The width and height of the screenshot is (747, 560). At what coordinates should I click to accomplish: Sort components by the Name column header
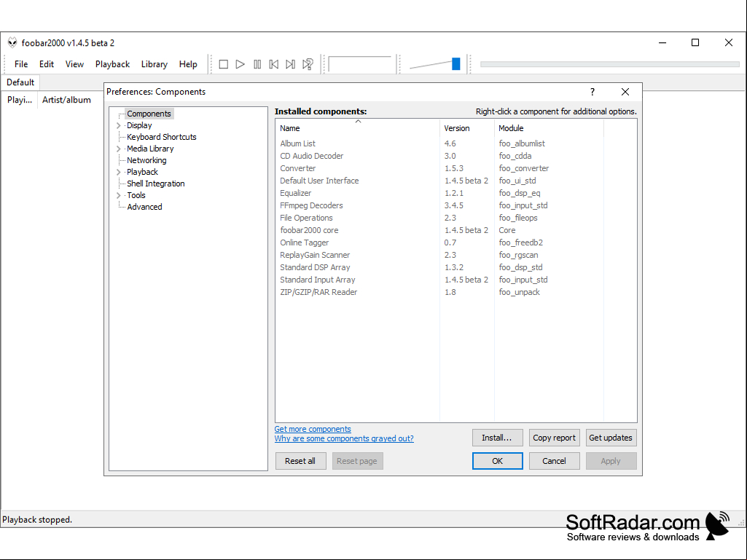[x=357, y=128]
